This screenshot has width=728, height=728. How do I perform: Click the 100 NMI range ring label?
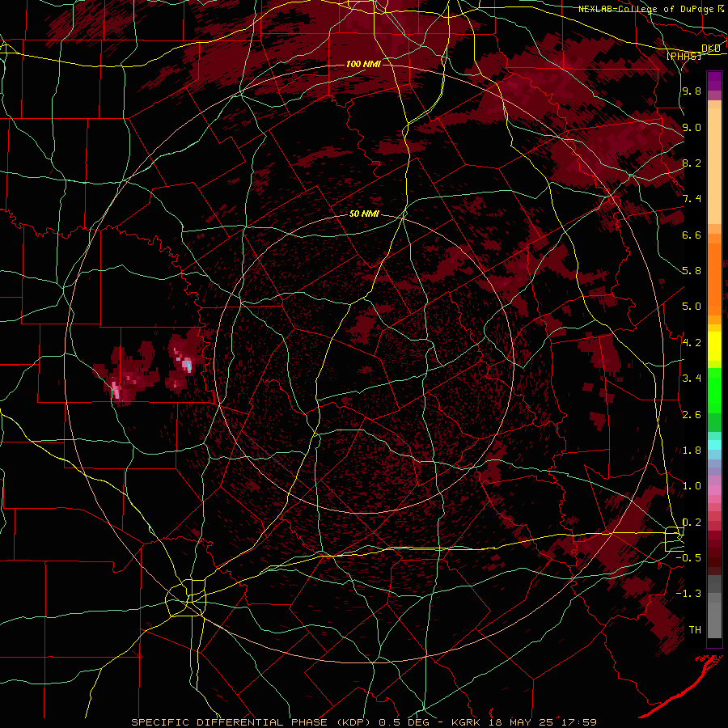[363, 64]
